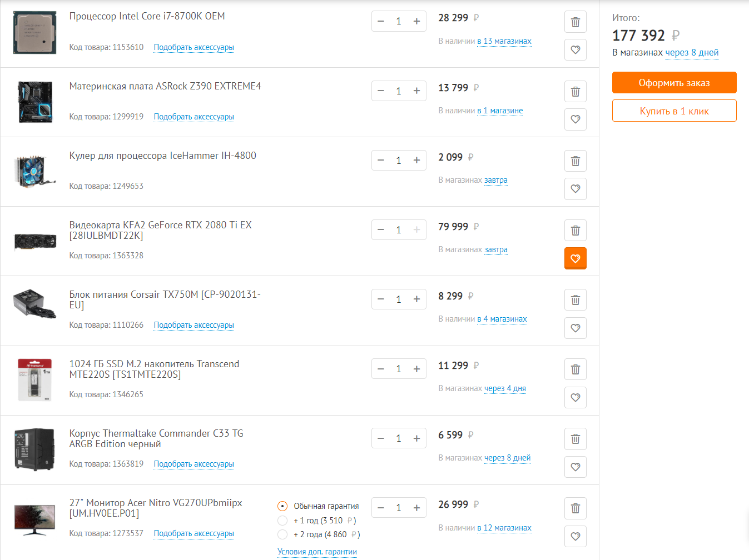Click the Оформить заказ button
This screenshot has width=749, height=560.
(674, 83)
